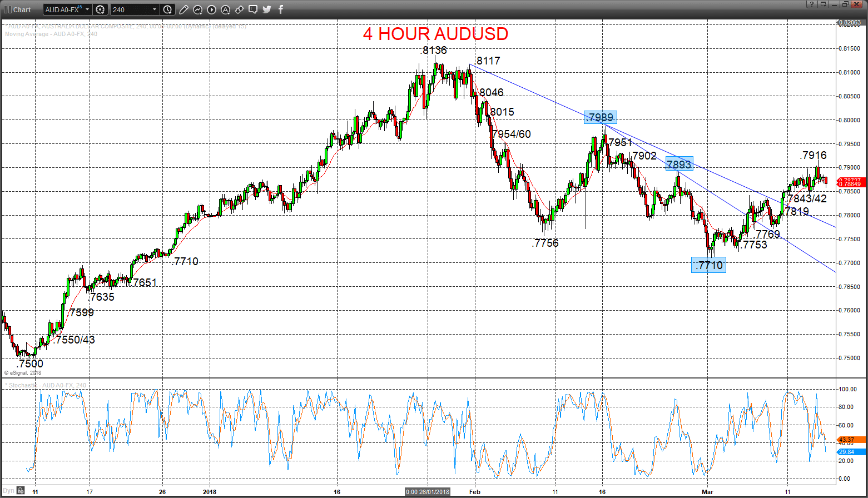868x498 pixels.
Task: Share the chart via Facebook icon
Action: coord(280,9)
